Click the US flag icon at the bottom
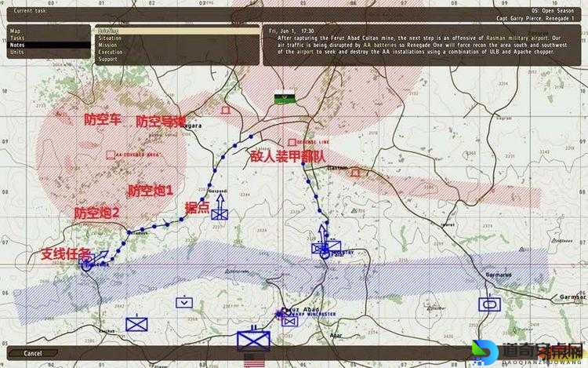Viewport: 588px width, 368px height. coord(254,360)
